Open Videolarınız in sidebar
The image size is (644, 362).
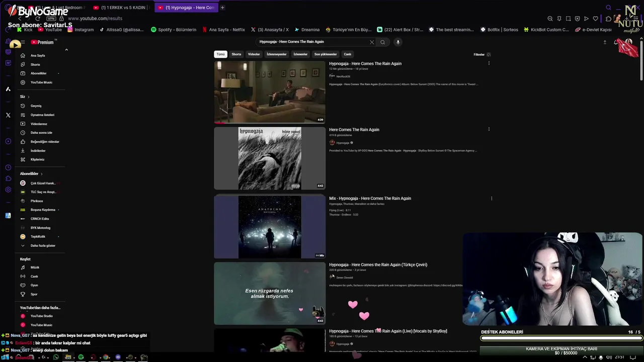(x=38, y=124)
